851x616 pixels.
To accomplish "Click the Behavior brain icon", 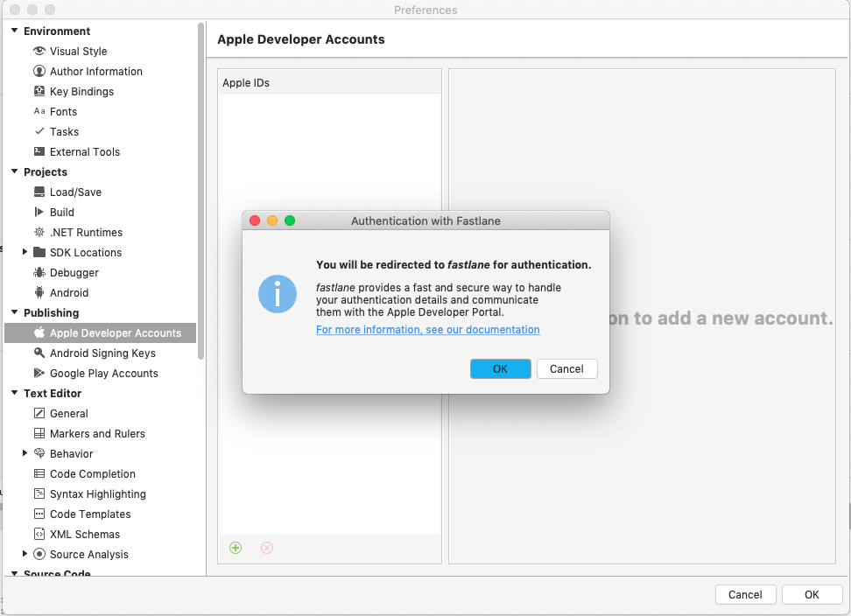I will coord(39,453).
